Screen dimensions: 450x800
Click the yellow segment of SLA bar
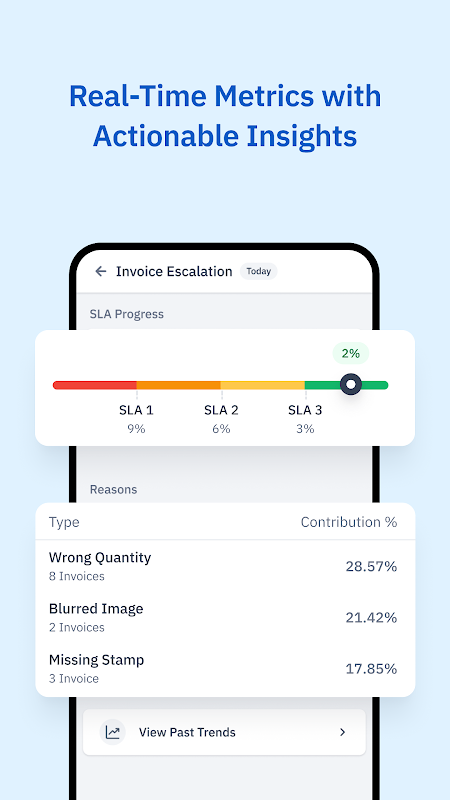tap(263, 385)
